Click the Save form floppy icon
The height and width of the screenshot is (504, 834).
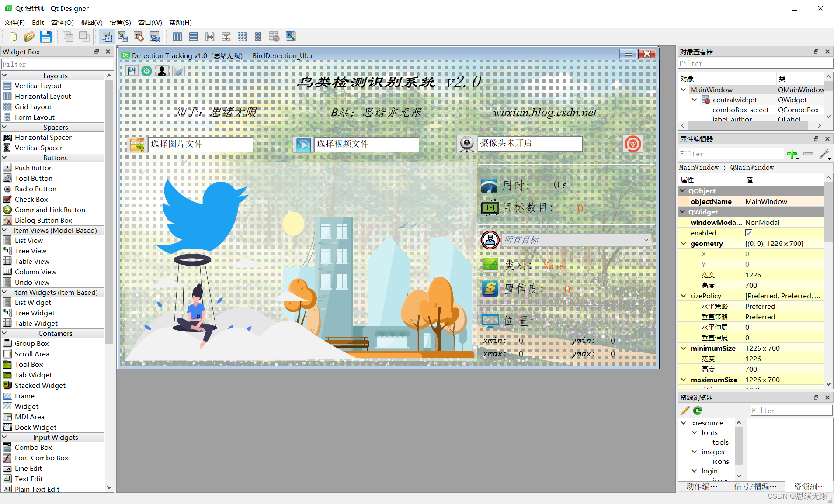point(46,37)
